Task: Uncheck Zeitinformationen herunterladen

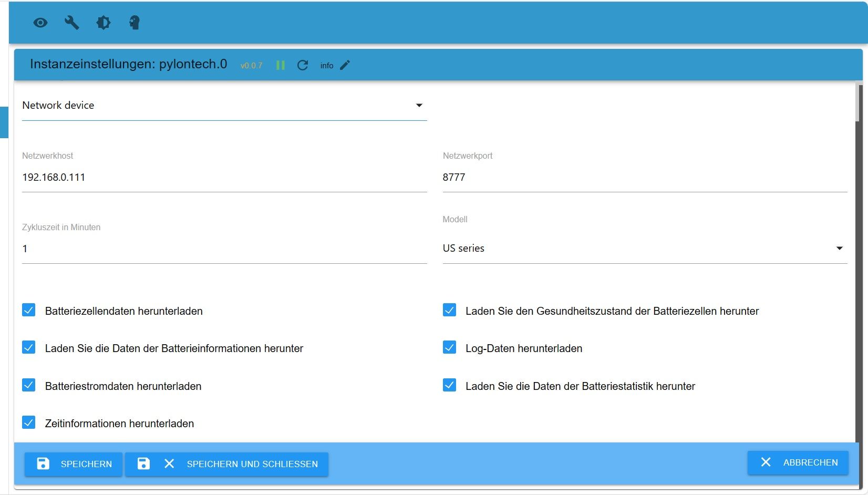Action: point(29,422)
